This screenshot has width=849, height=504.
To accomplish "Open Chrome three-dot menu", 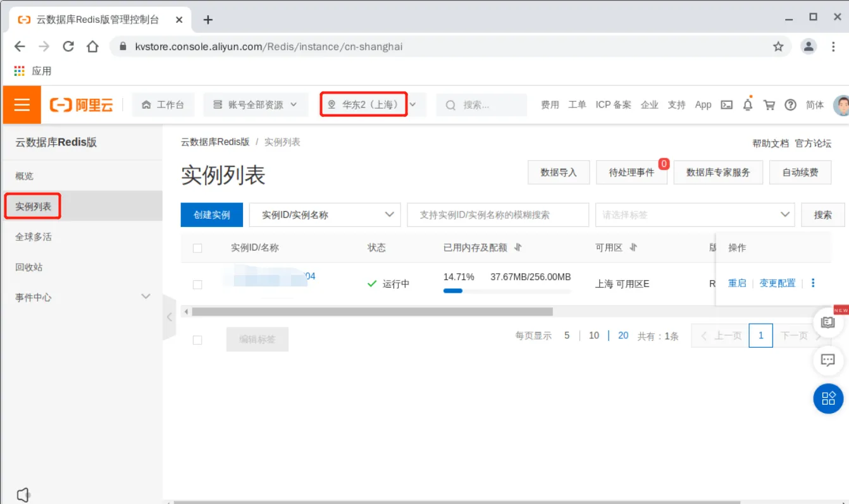I will [x=834, y=47].
